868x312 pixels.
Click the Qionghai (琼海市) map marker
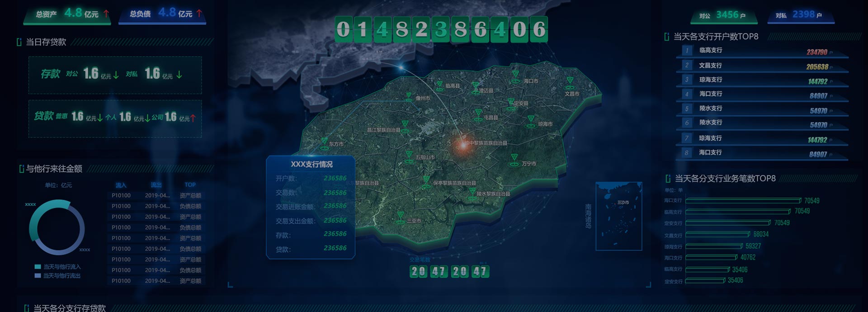click(x=531, y=121)
